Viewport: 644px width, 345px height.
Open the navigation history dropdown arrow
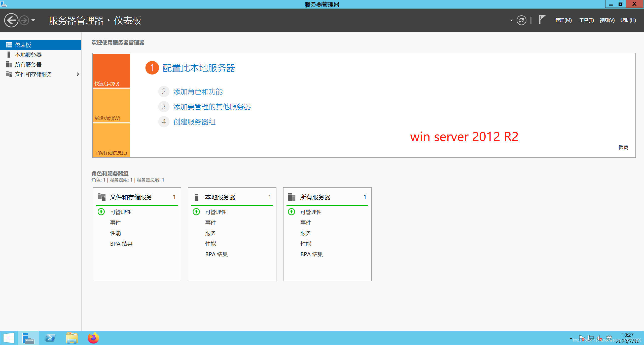[33, 20]
